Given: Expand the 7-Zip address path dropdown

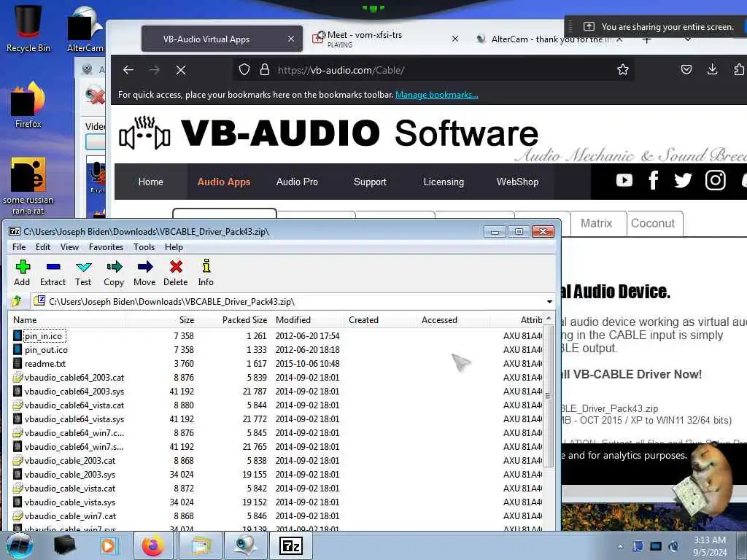Looking at the screenshot, I should click(x=549, y=301).
